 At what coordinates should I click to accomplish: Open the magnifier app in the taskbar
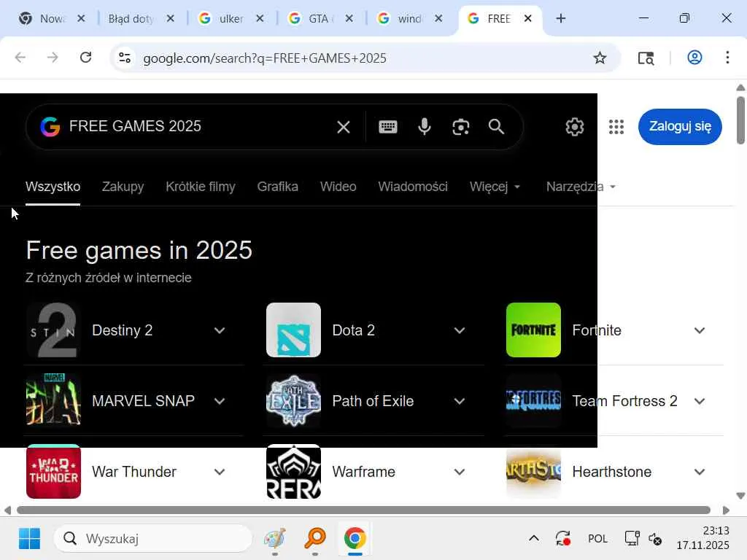point(315,539)
